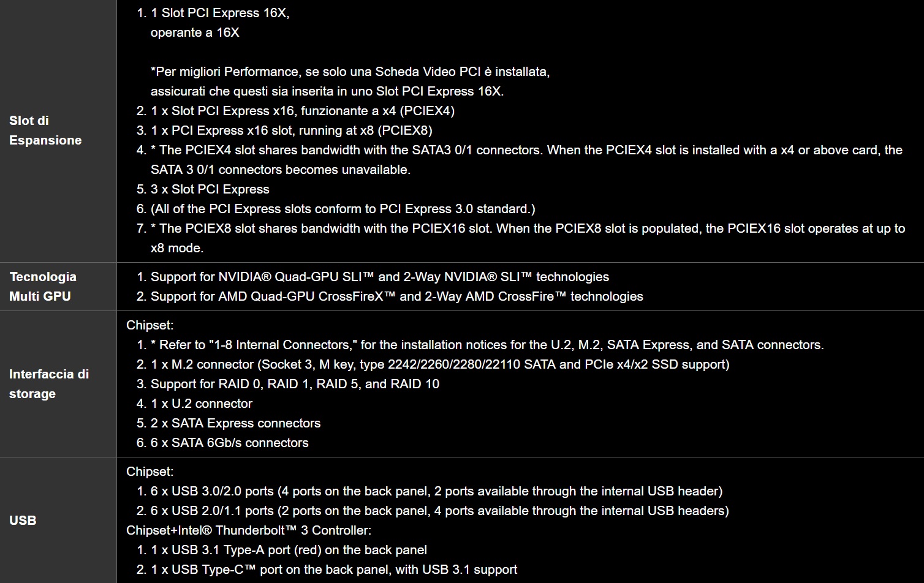This screenshot has height=583, width=924.
Task: Click the "Slot di Espansione" row header
Action: pyautogui.click(x=45, y=130)
